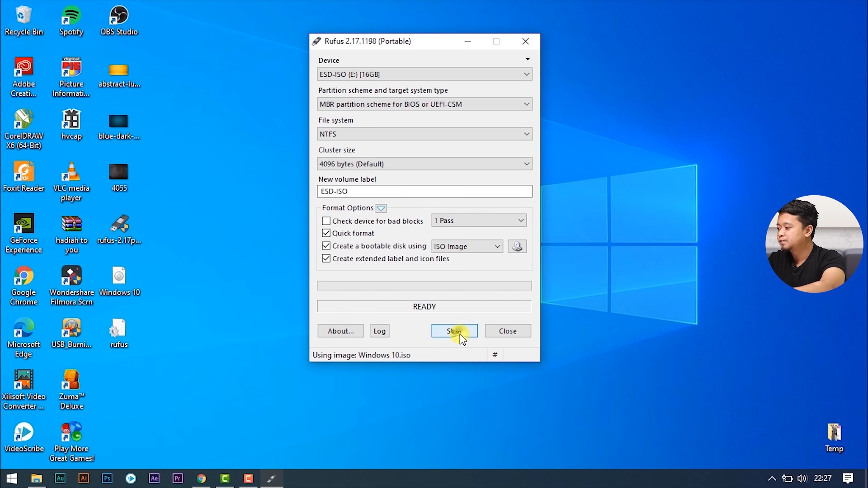Select the Xilisoft Video Converter icon
The width and height of the screenshot is (868, 488).
(24, 390)
